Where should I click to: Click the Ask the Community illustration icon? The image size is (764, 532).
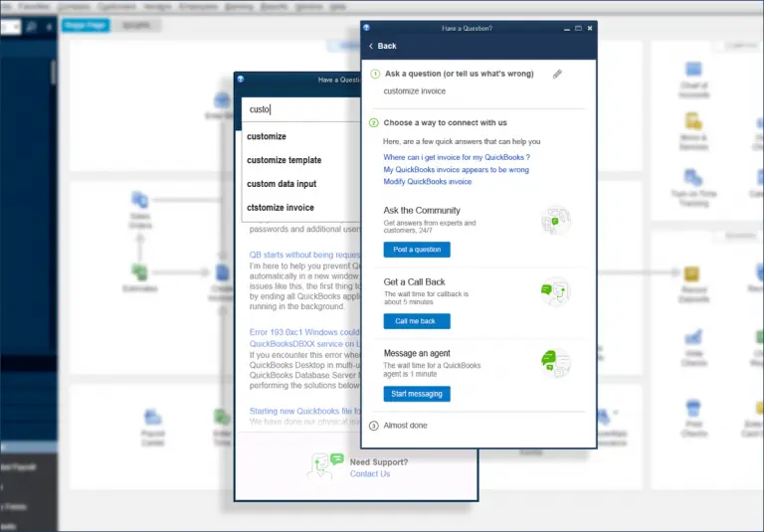tap(556, 220)
